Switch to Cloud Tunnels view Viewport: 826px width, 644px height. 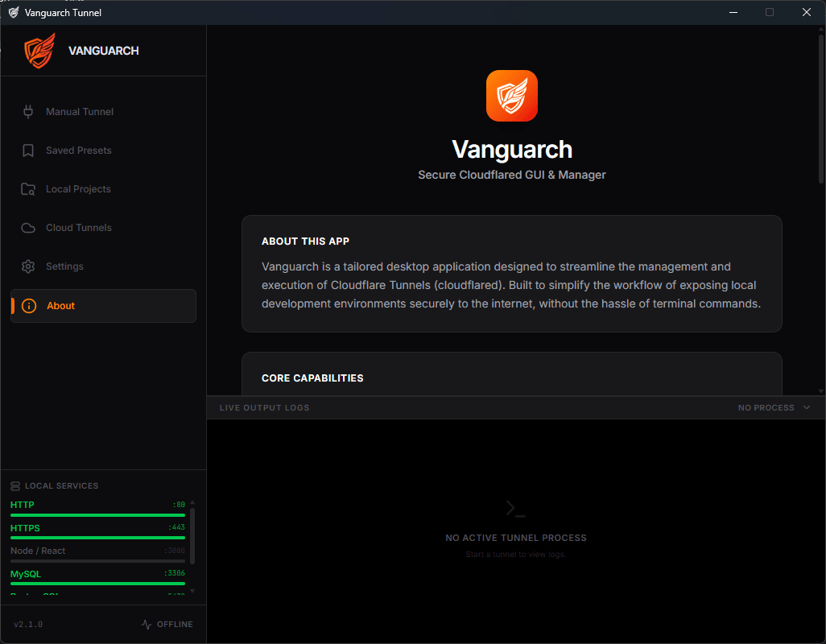(x=103, y=228)
